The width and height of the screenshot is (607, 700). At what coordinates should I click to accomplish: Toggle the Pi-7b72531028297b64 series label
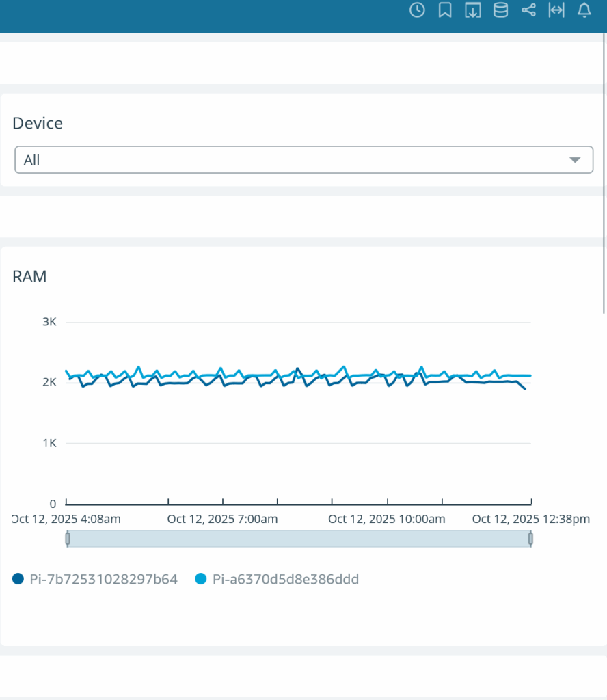point(103,580)
